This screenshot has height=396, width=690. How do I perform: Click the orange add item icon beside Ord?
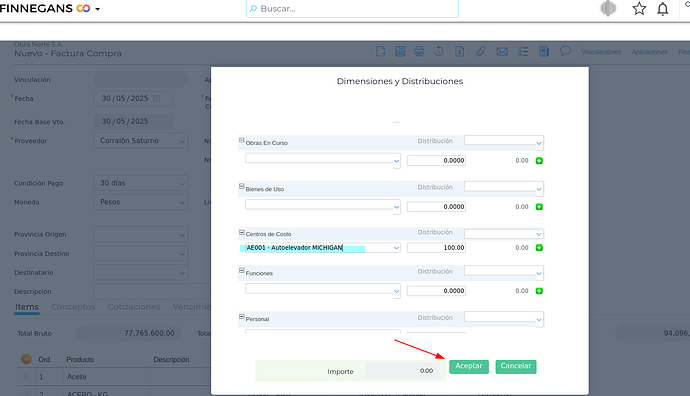[26, 359]
